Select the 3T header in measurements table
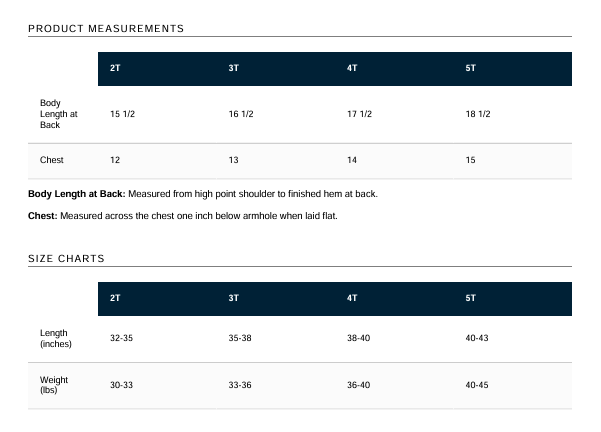 point(234,68)
